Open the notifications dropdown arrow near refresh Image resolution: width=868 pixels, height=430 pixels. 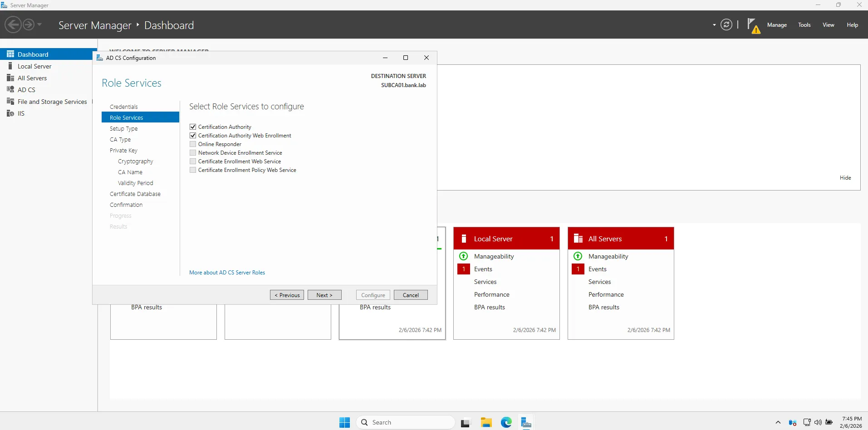click(713, 25)
